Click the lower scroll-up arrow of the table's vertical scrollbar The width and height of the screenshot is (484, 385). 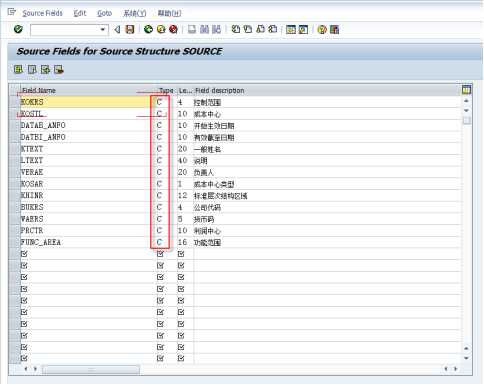[x=466, y=348]
